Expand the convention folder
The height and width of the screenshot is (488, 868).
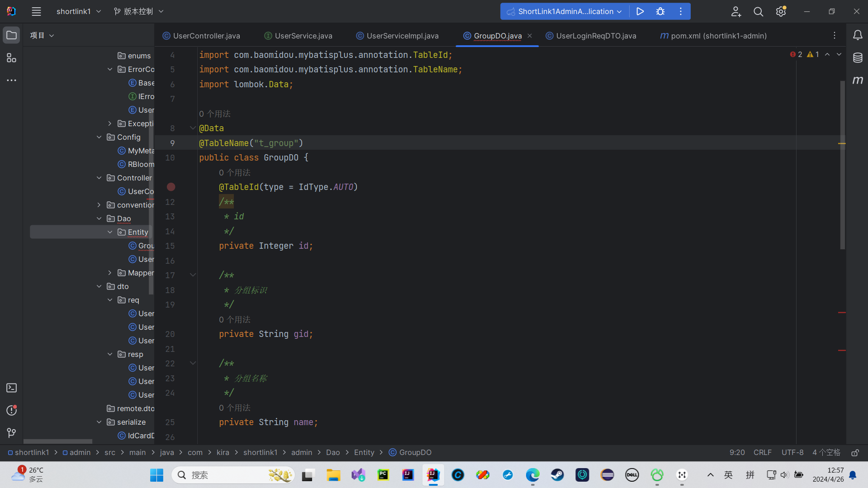coord(99,205)
